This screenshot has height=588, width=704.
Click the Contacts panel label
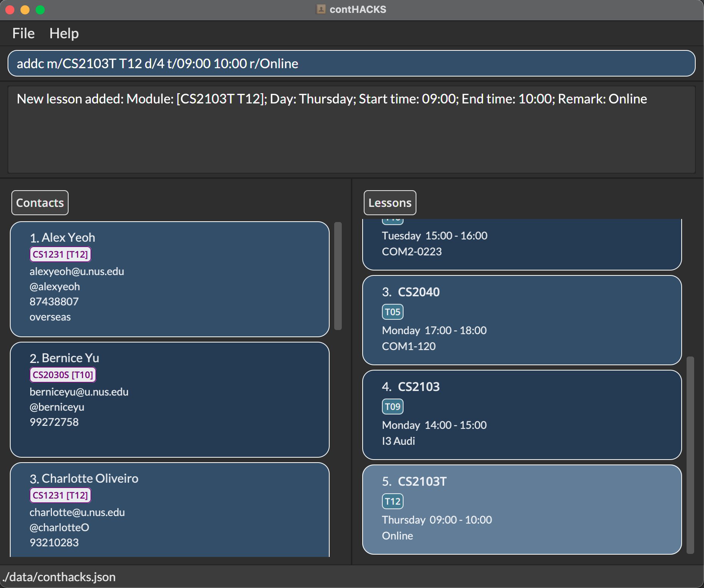[x=40, y=203]
